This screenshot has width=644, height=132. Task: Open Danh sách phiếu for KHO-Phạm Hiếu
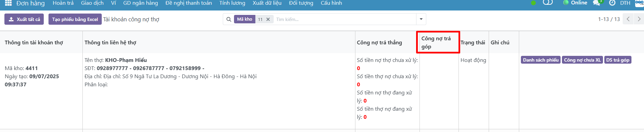(541, 60)
